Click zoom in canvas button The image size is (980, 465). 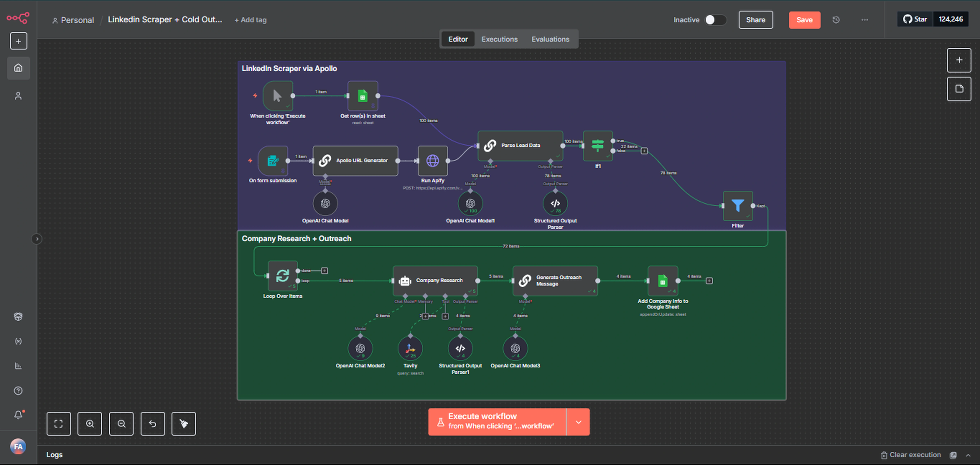90,423
